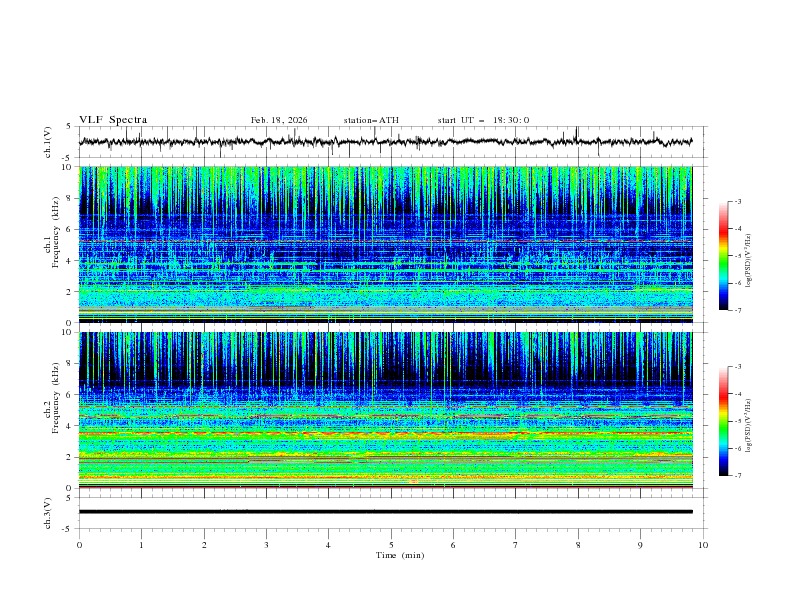Click the "VLF Spectra" title text

[113, 120]
